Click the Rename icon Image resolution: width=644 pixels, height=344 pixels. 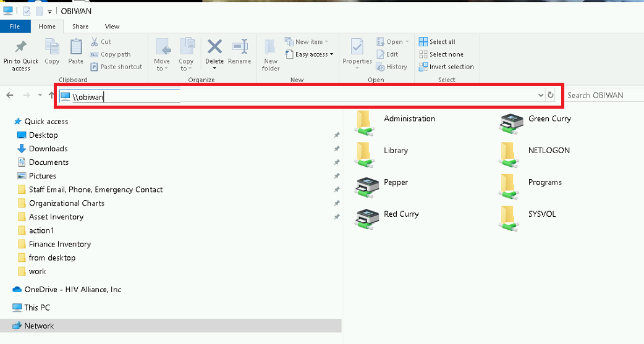[x=239, y=47]
